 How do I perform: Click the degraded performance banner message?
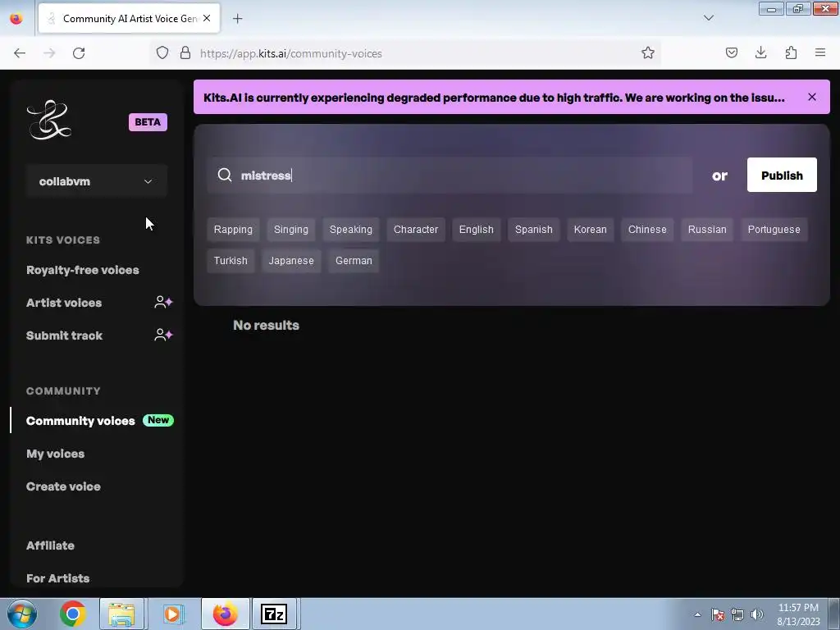tap(494, 98)
